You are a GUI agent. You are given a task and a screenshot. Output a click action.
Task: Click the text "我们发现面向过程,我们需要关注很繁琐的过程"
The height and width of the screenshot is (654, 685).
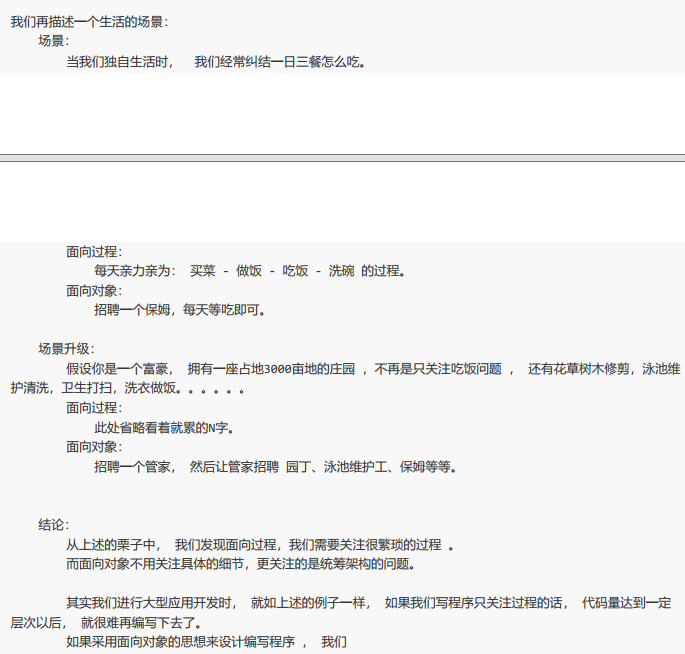[x=308, y=545]
